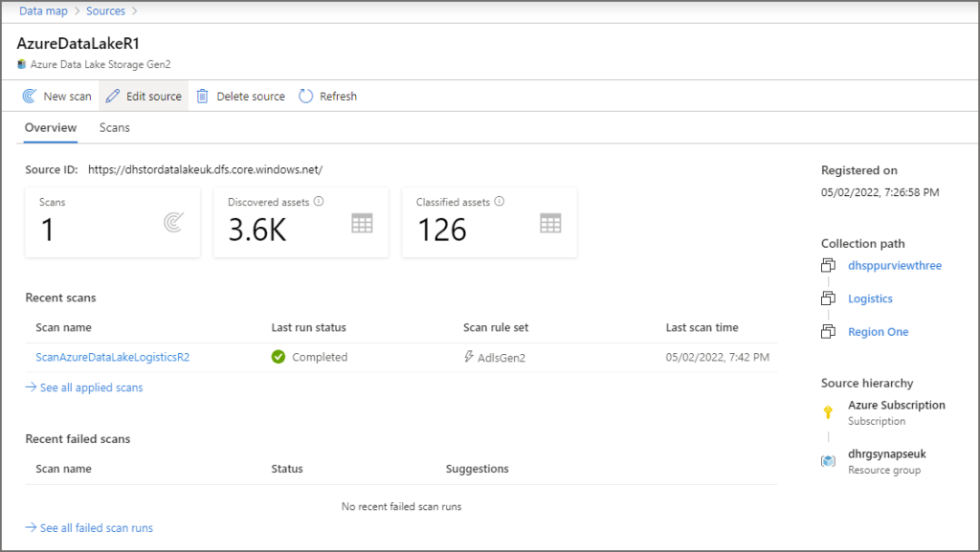Click the registered date 05/02/2022, 7:26:58 PM
980x552 pixels.
[x=880, y=192]
